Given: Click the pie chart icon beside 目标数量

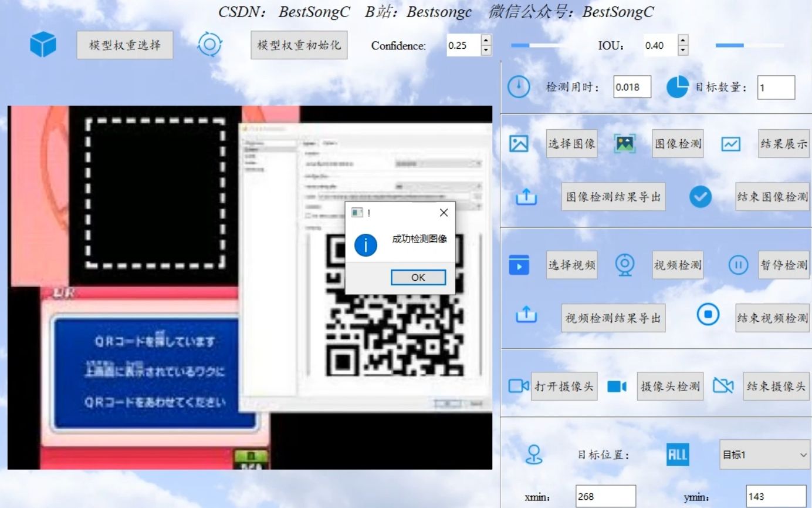Looking at the screenshot, I should pos(678,88).
